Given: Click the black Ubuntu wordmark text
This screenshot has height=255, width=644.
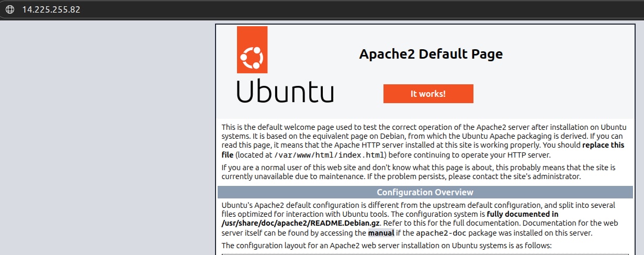Looking at the screenshot, I should pos(285,91).
